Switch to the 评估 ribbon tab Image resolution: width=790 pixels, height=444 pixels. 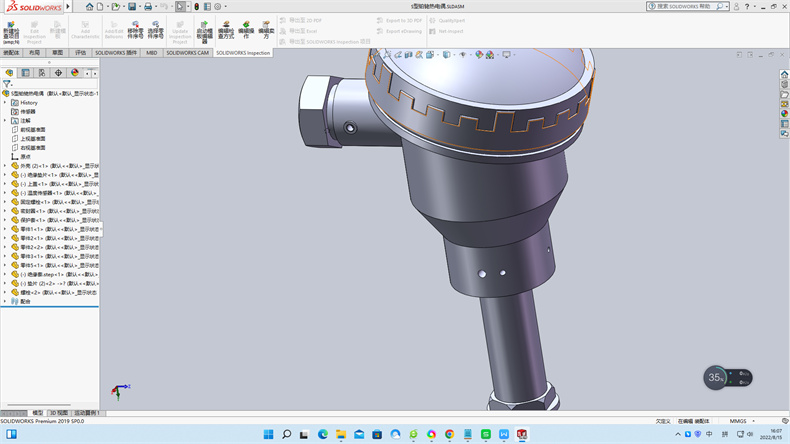pos(81,53)
